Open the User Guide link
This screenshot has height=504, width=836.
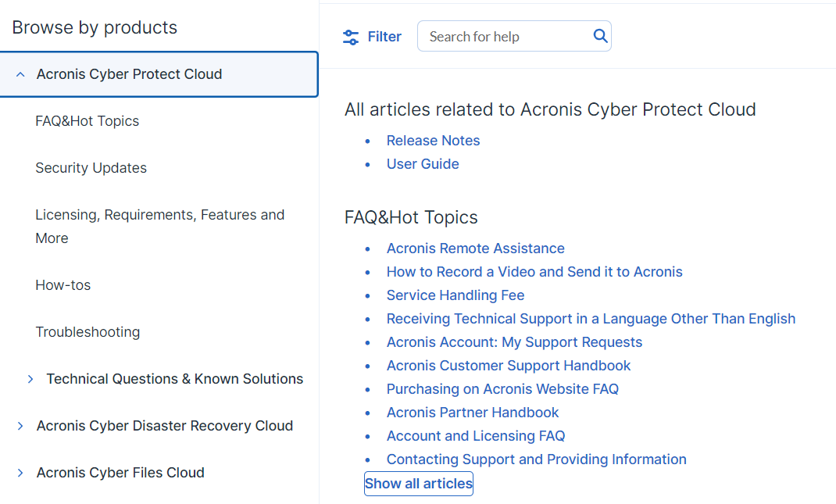[422, 164]
